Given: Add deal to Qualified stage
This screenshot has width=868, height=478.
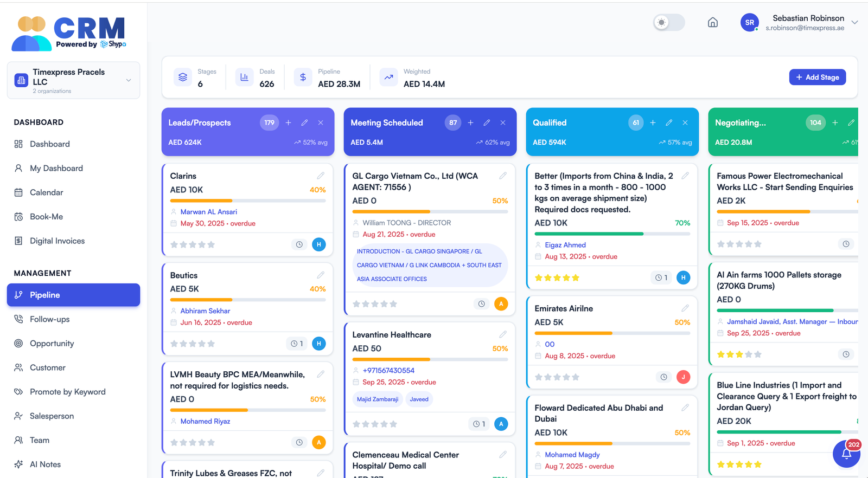Looking at the screenshot, I should coord(653,122).
